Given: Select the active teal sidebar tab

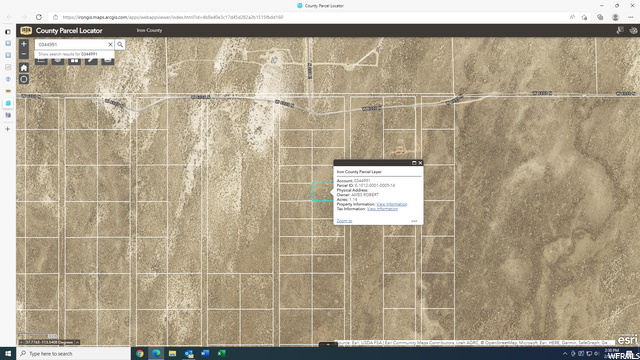Looking at the screenshot, I should click(x=8, y=103).
